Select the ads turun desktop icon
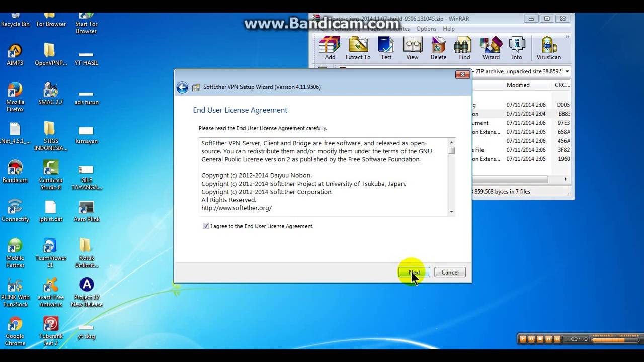This screenshot has height=362, width=644. tap(87, 98)
